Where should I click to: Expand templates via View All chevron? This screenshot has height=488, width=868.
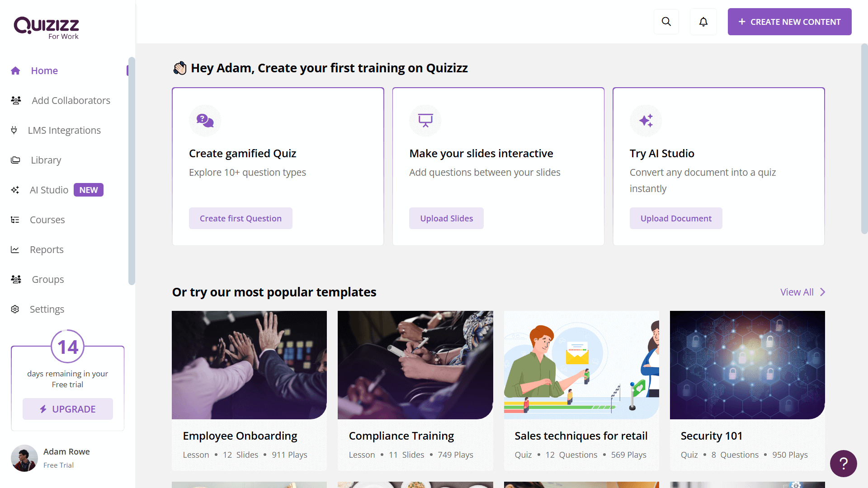click(822, 292)
